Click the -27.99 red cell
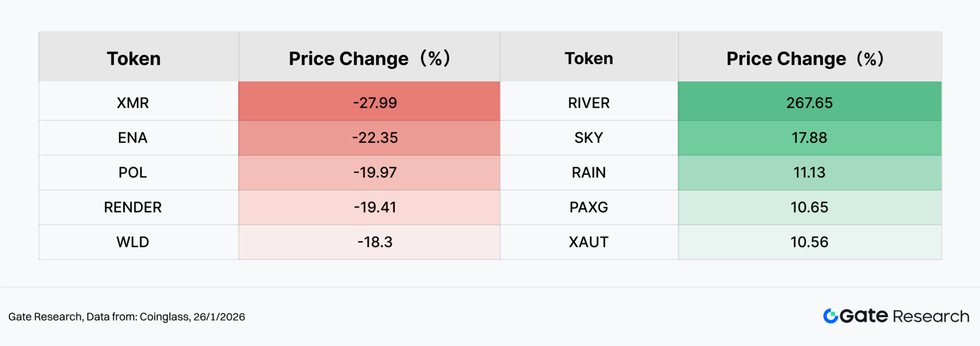This screenshot has height=346, width=980. click(x=375, y=103)
